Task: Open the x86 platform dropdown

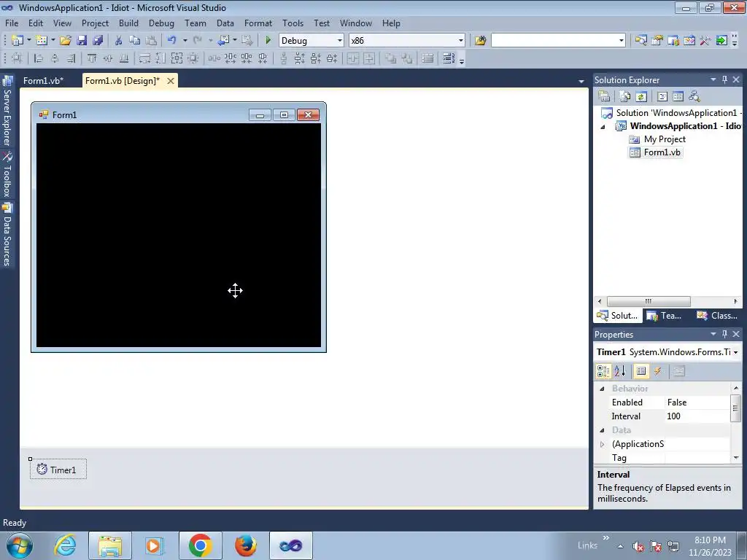Action: (x=461, y=41)
